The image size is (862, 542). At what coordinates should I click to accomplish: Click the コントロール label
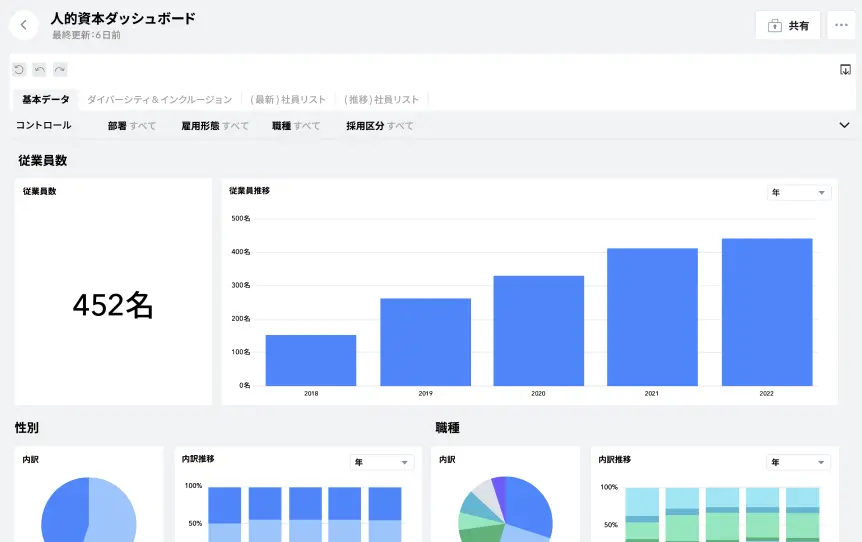coord(43,125)
